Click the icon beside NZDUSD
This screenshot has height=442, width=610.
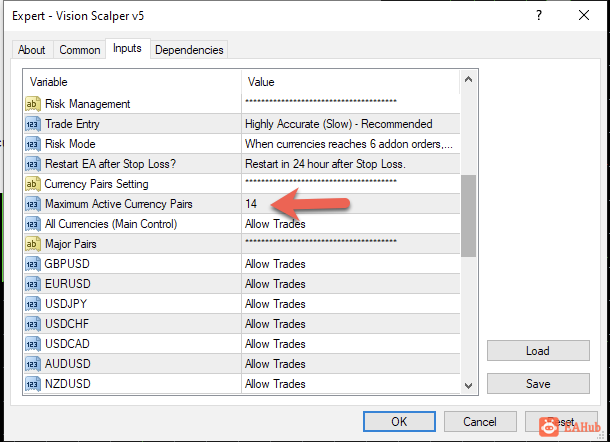(x=33, y=384)
